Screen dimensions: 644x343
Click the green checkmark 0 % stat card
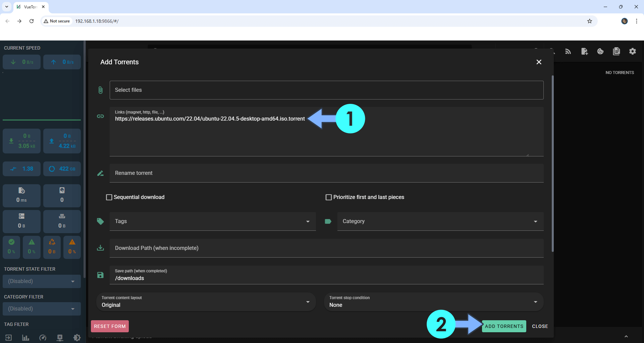click(x=11, y=247)
